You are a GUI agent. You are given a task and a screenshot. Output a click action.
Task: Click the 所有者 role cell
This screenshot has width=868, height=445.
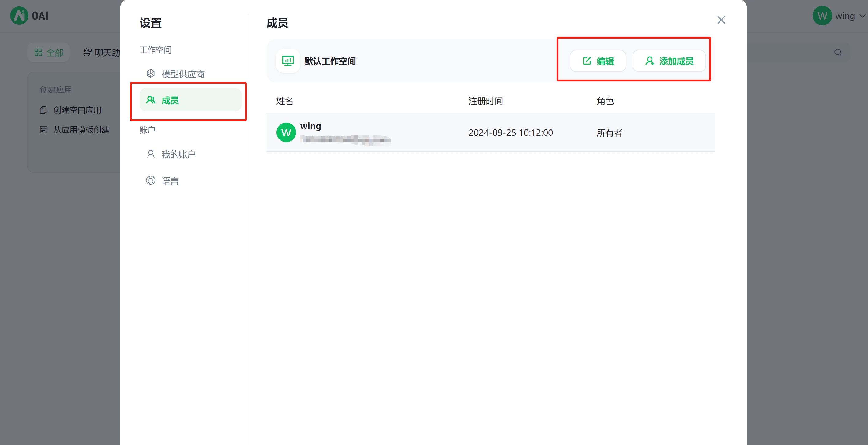pos(609,133)
